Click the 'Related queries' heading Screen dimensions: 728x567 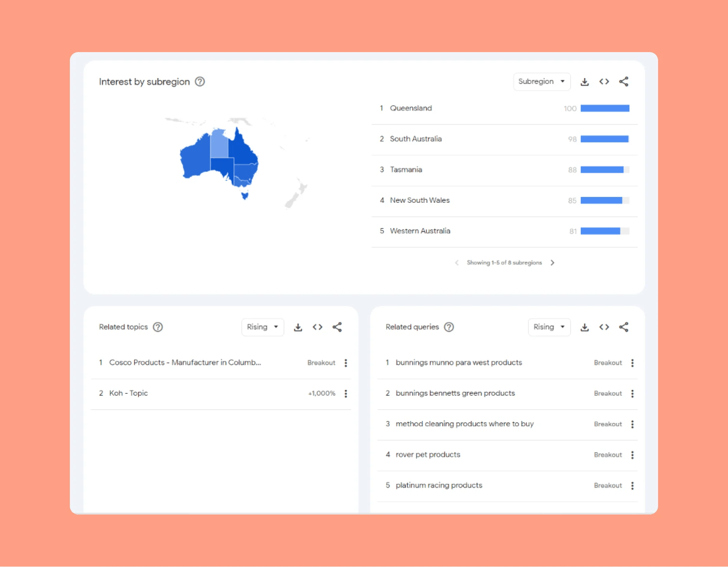point(412,327)
